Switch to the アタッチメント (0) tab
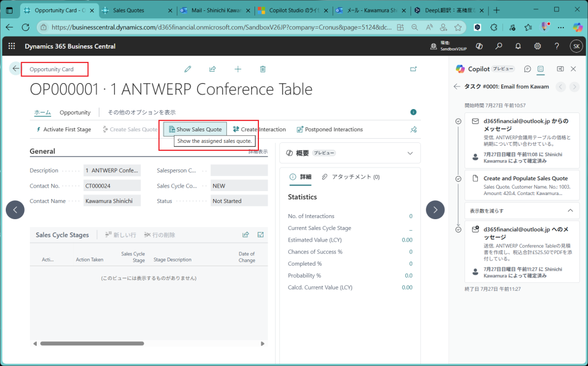Viewport: 588px width, 366px height. point(351,177)
